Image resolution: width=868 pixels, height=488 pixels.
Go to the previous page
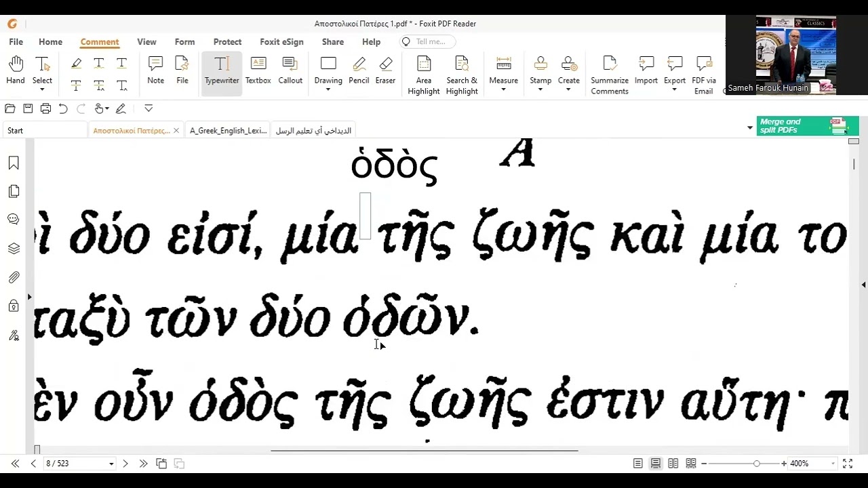[x=33, y=464]
